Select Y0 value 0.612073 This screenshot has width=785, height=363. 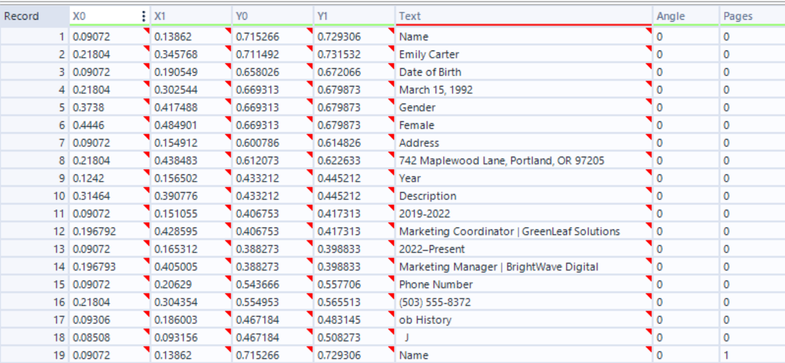(x=272, y=161)
